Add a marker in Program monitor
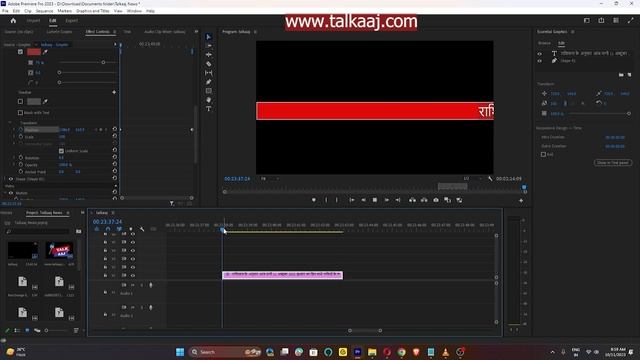Image resolution: width=640 pixels, height=360 pixels. [x=313, y=200]
